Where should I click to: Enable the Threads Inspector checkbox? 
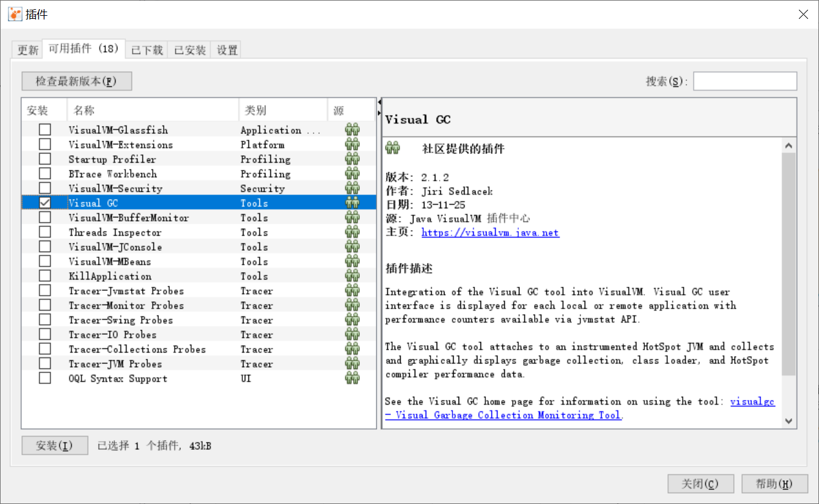click(45, 232)
